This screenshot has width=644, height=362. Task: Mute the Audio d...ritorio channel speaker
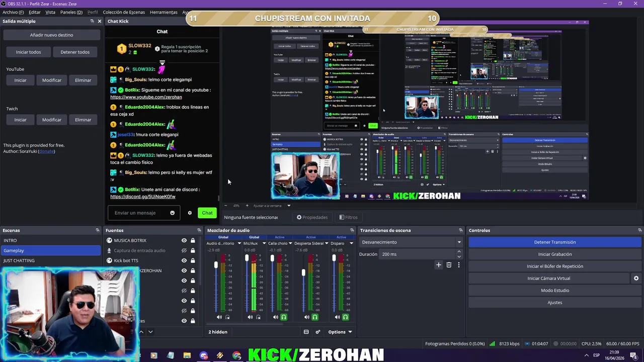coord(219,317)
